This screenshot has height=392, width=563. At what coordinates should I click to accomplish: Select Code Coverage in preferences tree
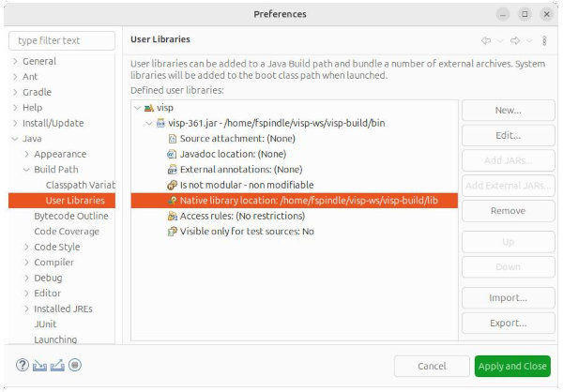(x=67, y=231)
